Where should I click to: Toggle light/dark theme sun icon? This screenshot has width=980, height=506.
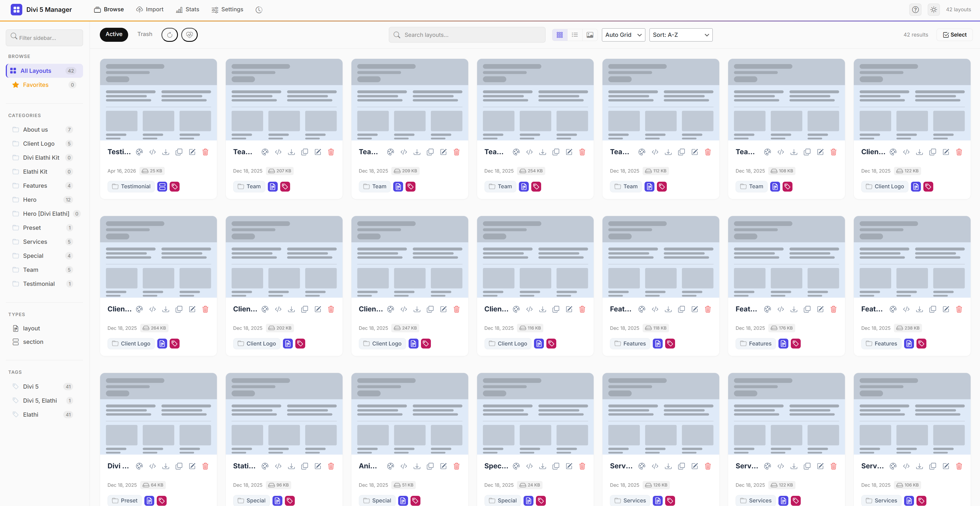click(x=934, y=10)
